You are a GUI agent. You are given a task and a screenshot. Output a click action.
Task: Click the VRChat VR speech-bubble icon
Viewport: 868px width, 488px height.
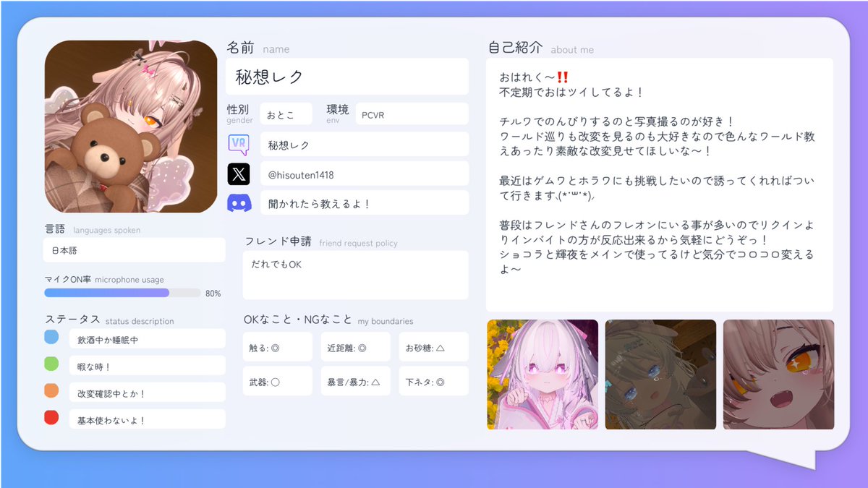[x=239, y=144]
